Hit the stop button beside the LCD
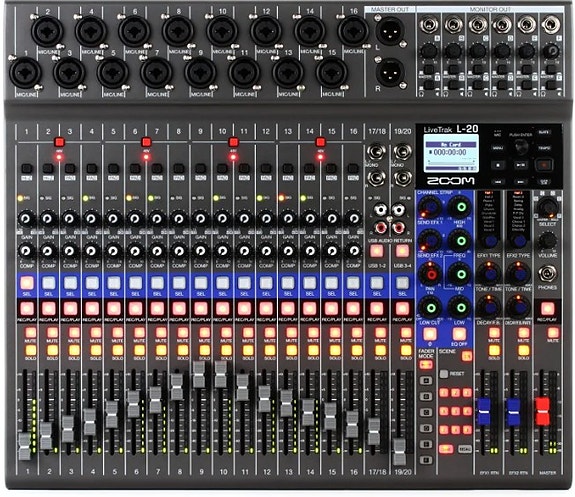 [498, 165]
